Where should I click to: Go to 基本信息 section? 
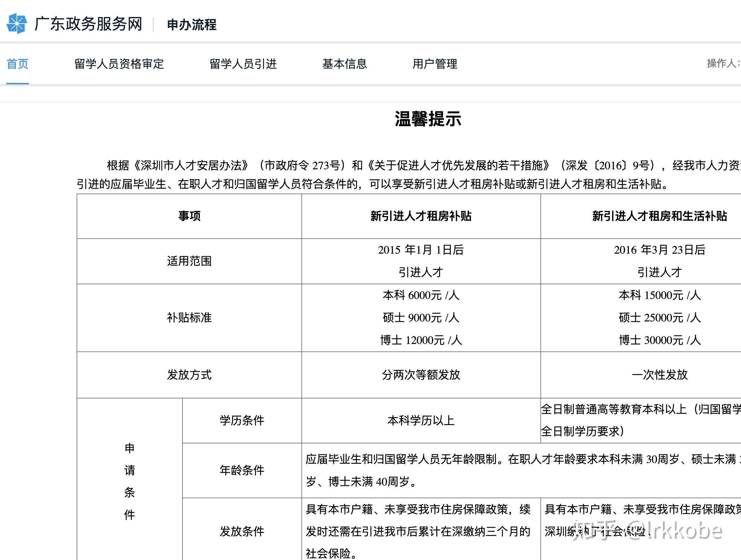344,64
